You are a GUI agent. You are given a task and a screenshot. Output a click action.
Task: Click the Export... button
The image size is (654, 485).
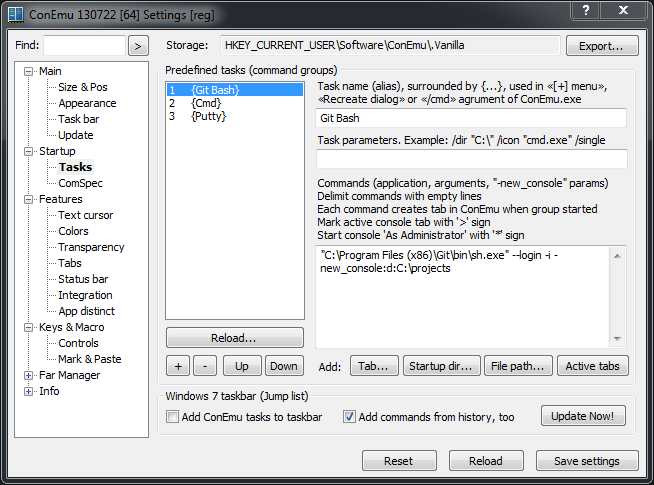[602, 46]
